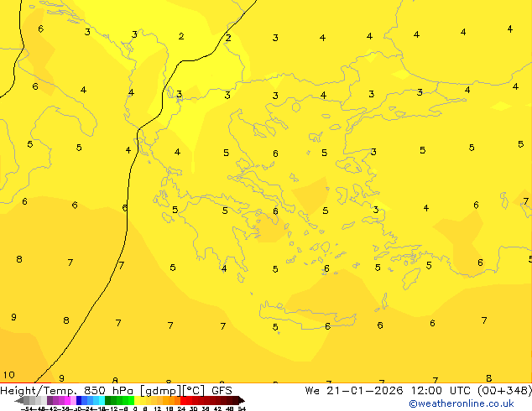Click the dark blue legend swatch
Viewport: 532px width, 411px height.
pos(79,400)
